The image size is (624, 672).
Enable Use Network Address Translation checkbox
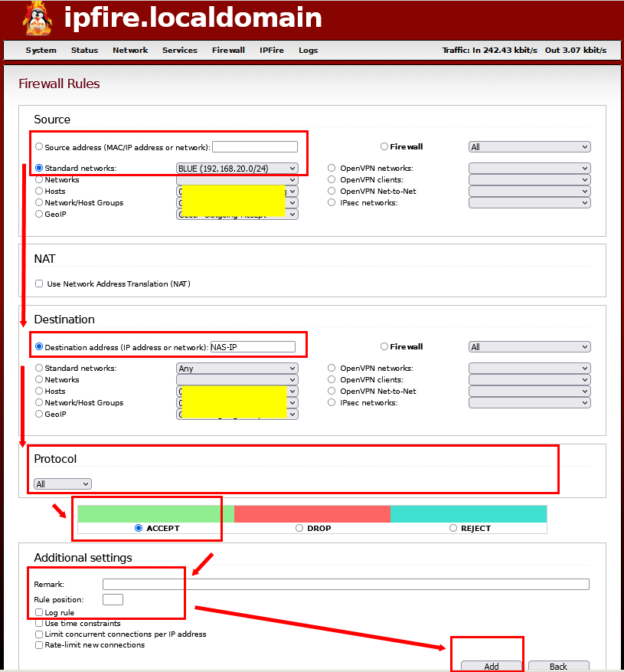[39, 284]
